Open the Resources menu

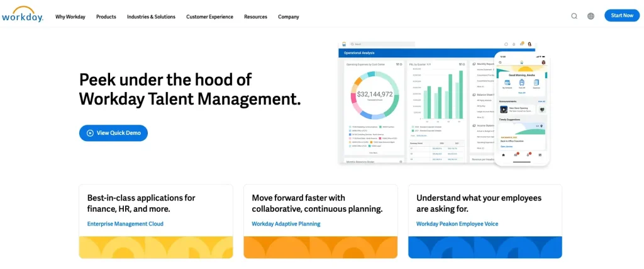tap(255, 17)
